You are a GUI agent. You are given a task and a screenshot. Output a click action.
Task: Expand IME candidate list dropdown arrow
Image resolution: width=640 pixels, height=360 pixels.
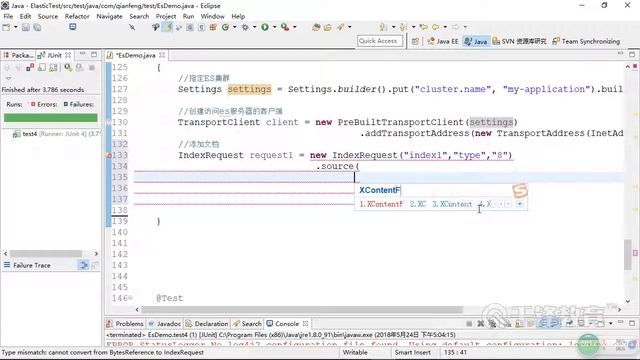pyautogui.click(x=520, y=204)
